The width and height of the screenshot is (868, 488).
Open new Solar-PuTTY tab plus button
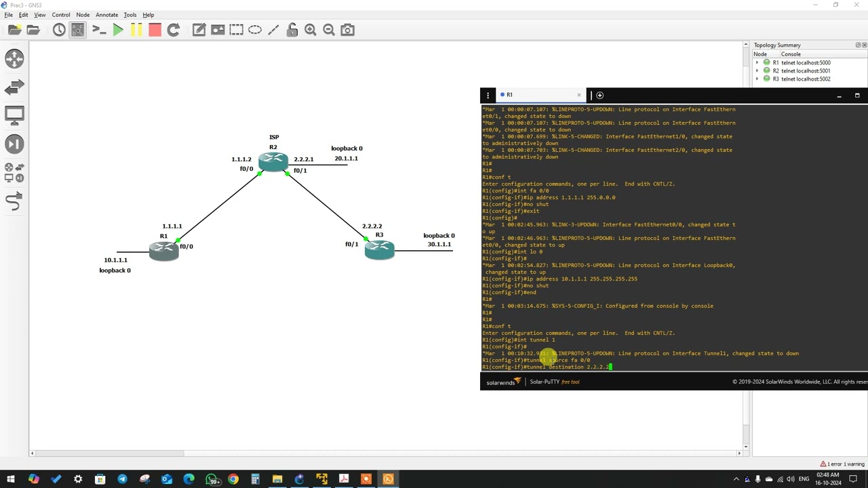[599, 95]
